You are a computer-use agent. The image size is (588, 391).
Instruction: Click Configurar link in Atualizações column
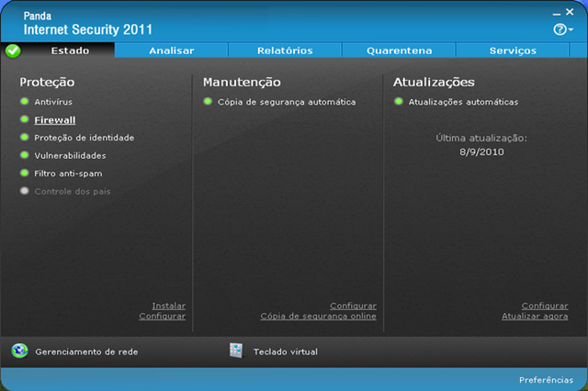[x=545, y=306]
